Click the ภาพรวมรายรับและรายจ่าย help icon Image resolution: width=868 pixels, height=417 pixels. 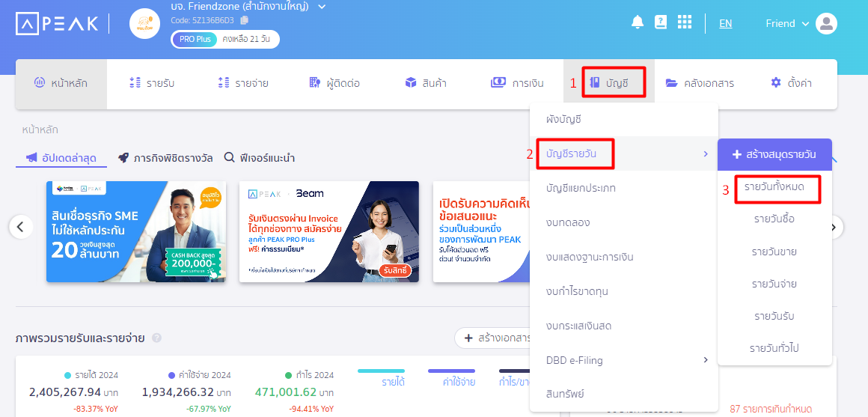tap(156, 338)
